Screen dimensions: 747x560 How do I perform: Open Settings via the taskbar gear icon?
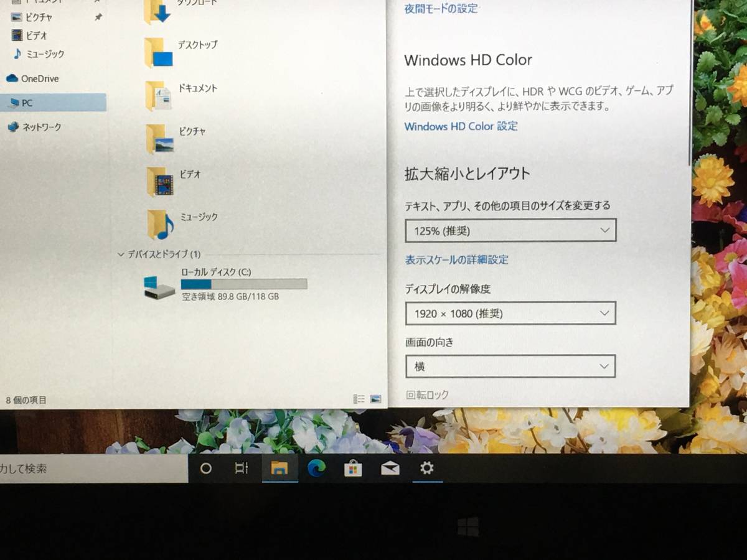click(427, 469)
